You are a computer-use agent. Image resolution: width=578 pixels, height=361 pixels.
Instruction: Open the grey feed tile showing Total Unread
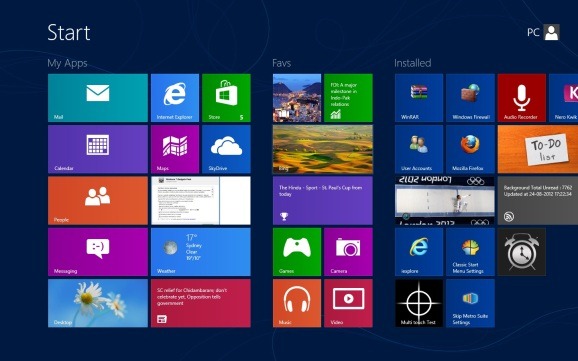point(538,200)
